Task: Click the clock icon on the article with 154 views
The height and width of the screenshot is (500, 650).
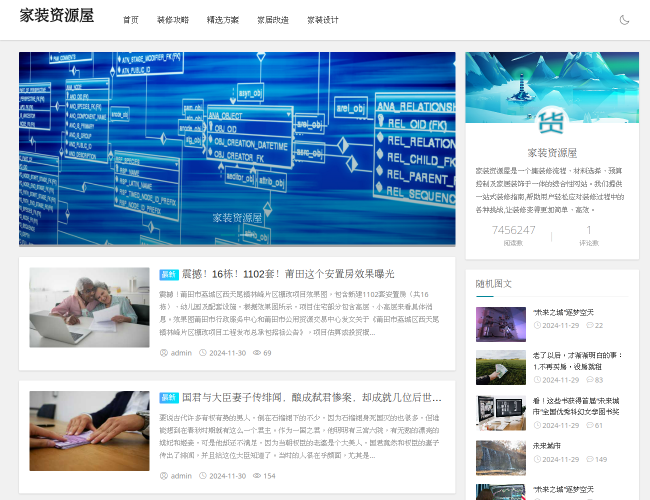Action: point(203,476)
